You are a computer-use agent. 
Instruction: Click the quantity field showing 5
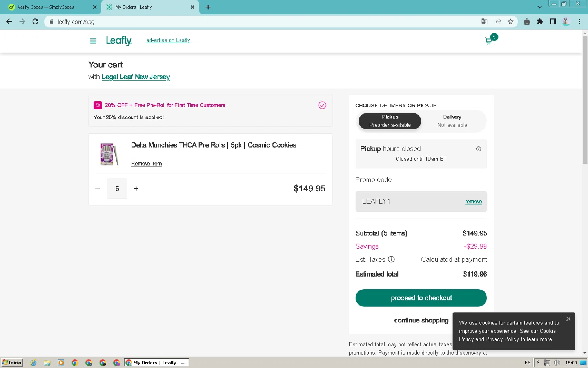(x=117, y=189)
